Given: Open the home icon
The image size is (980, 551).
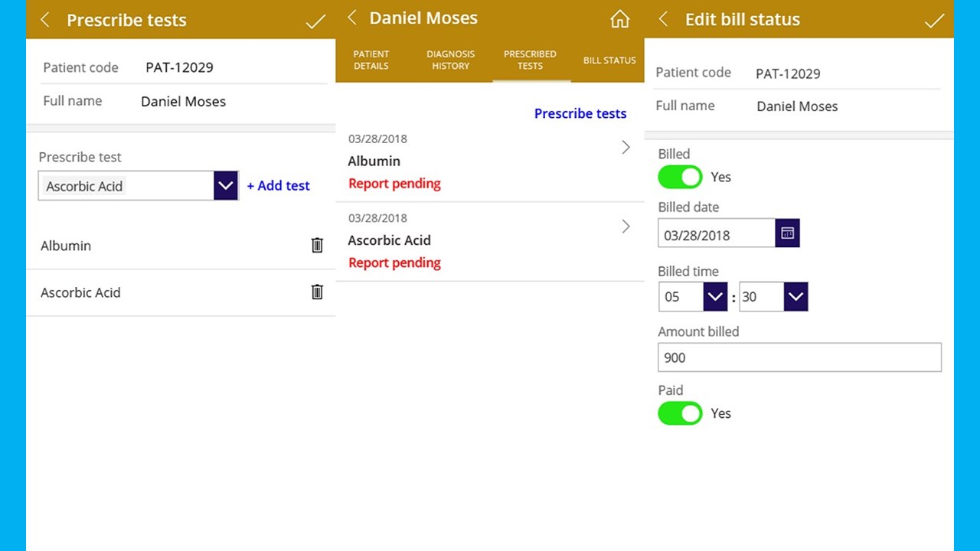Looking at the screenshot, I should (x=620, y=19).
